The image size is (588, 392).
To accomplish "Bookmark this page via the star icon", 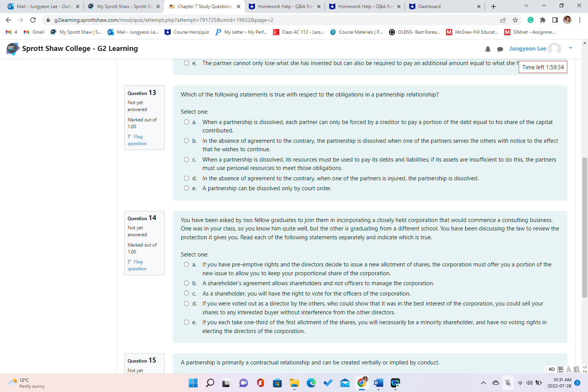I will pyautogui.click(x=515, y=20).
